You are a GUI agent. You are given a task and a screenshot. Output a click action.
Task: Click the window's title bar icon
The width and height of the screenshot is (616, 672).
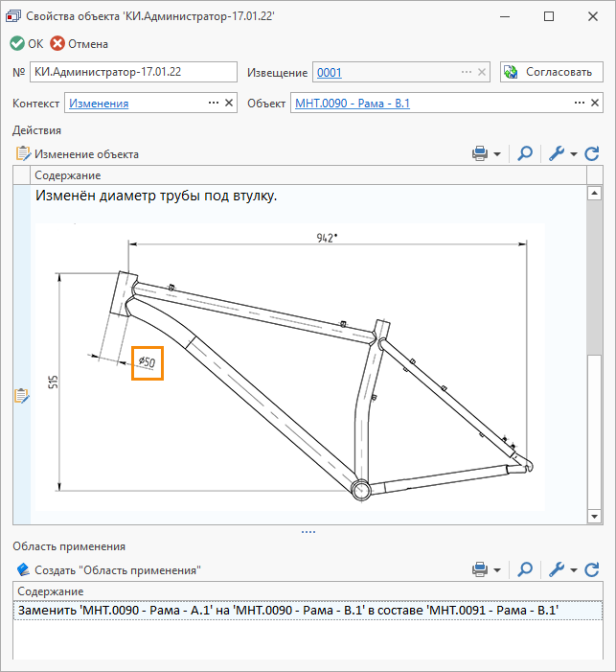pyautogui.click(x=12, y=16)
